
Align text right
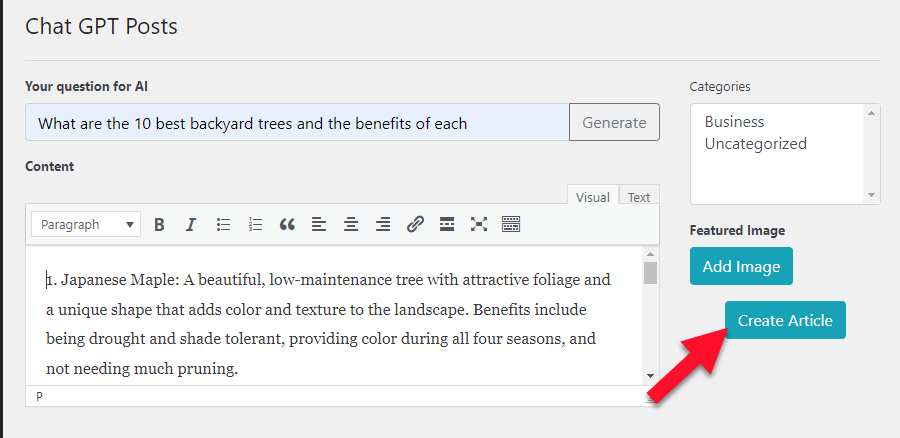[383, 225]
